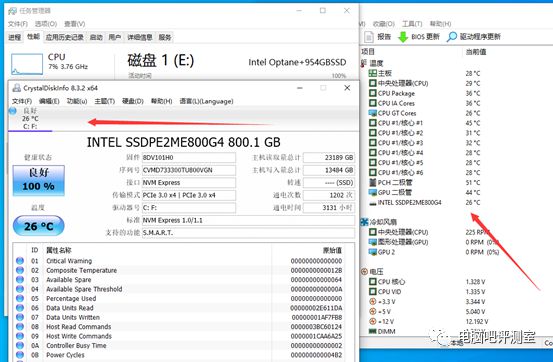
Task: Click the 属性名称 column header
Action: tap(59, 250)
